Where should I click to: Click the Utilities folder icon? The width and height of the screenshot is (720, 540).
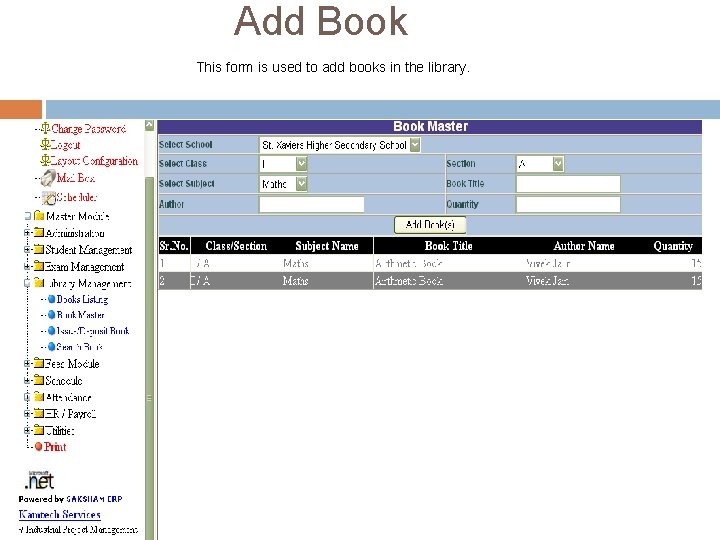[39, 430]
